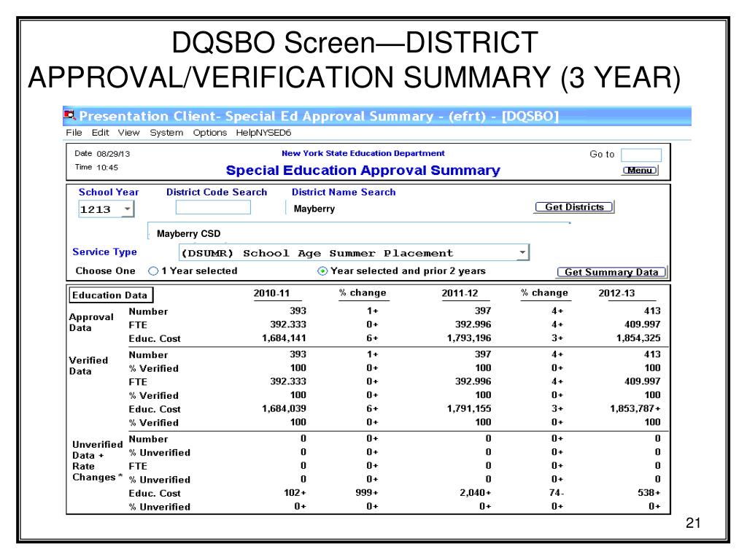Viewport: 747px width, 560px height.
Task: Click the unverified cost value 2,040+
Action: 475,493
